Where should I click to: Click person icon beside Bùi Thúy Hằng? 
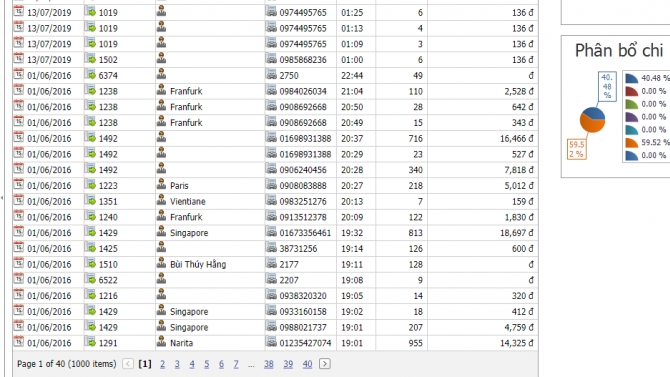[161, 263]
